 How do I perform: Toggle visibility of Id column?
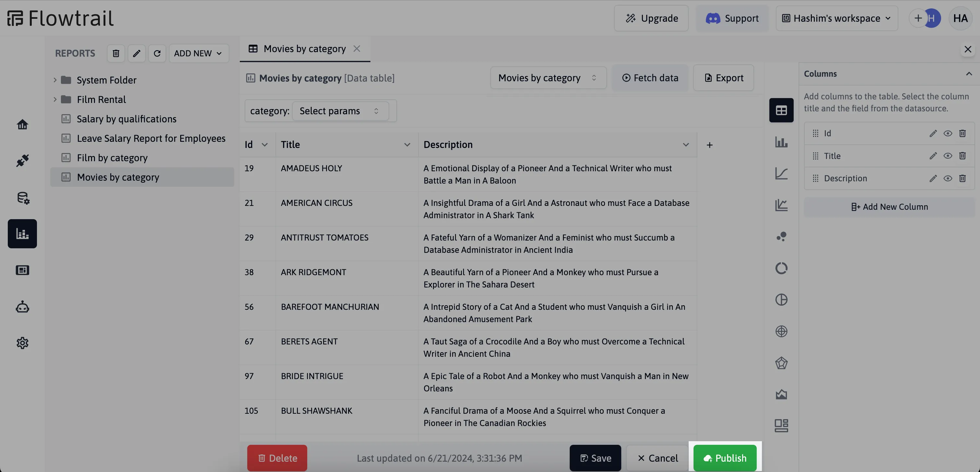tap(947, 133)
